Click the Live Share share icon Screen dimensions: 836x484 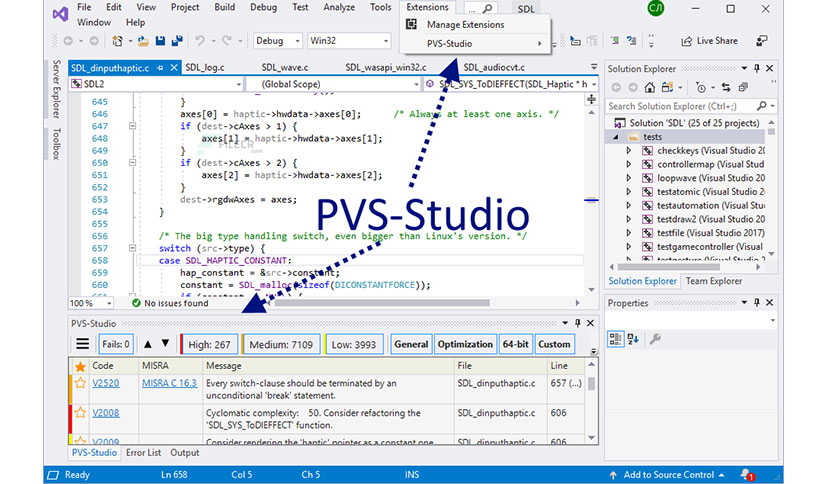(x=686, y=41)
